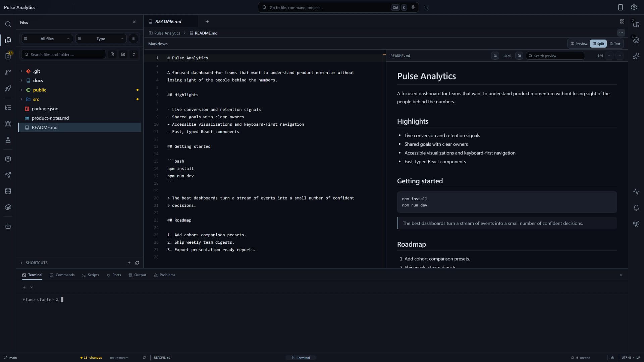Open the source control branch icon

8,72
